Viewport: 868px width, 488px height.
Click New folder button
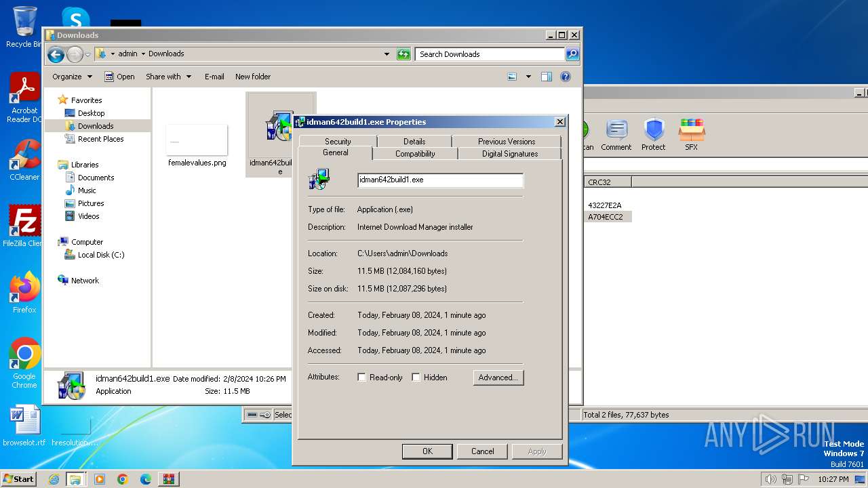(x=253, y=77)
